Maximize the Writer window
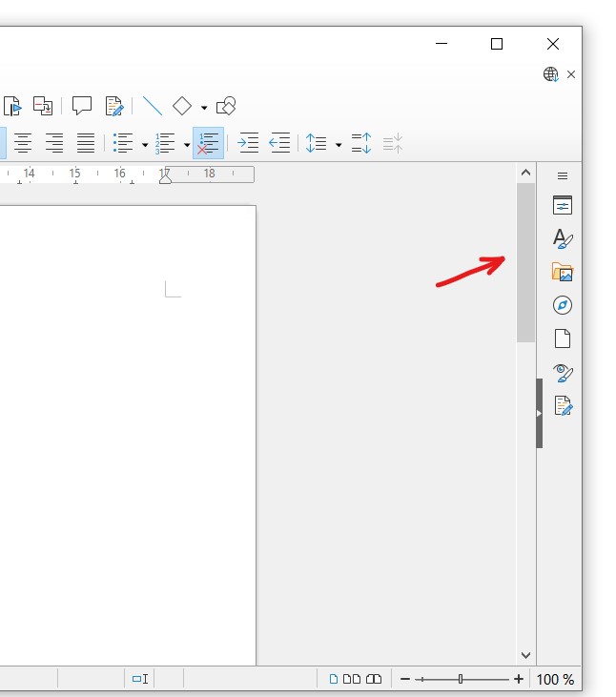Screen dimensions: 616x697 (497, 44)
